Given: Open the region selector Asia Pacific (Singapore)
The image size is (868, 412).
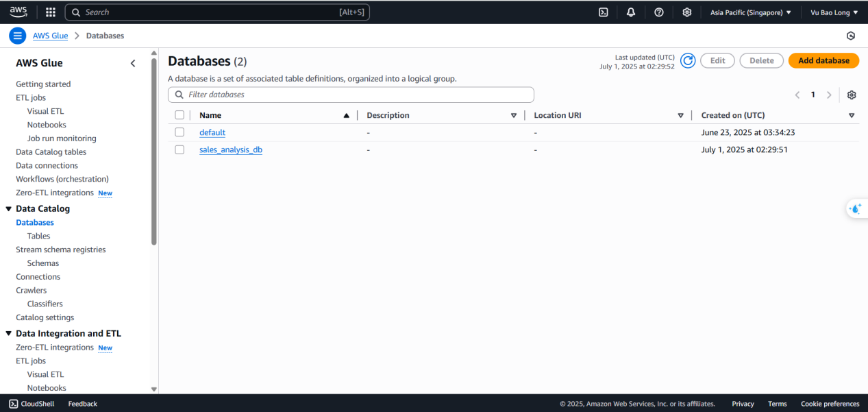Looking at the screenshot, I should pos(751,12).
